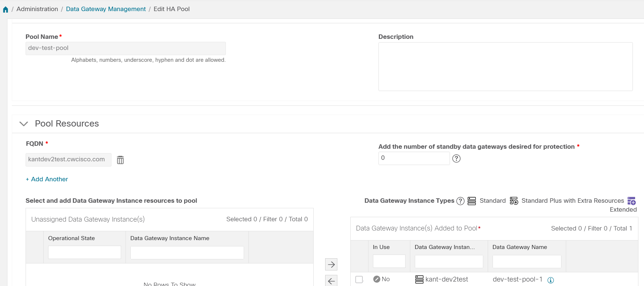Click the Data Gateway Name filter field
The height and width of the screenshot is (286, 644).
(527, 261)
